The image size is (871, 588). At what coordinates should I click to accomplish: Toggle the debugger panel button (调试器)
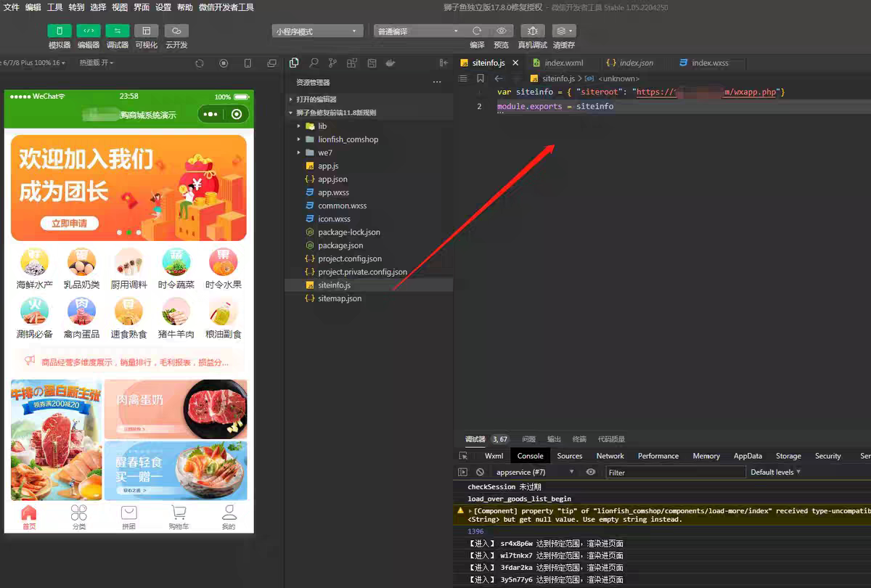[118, 31]
